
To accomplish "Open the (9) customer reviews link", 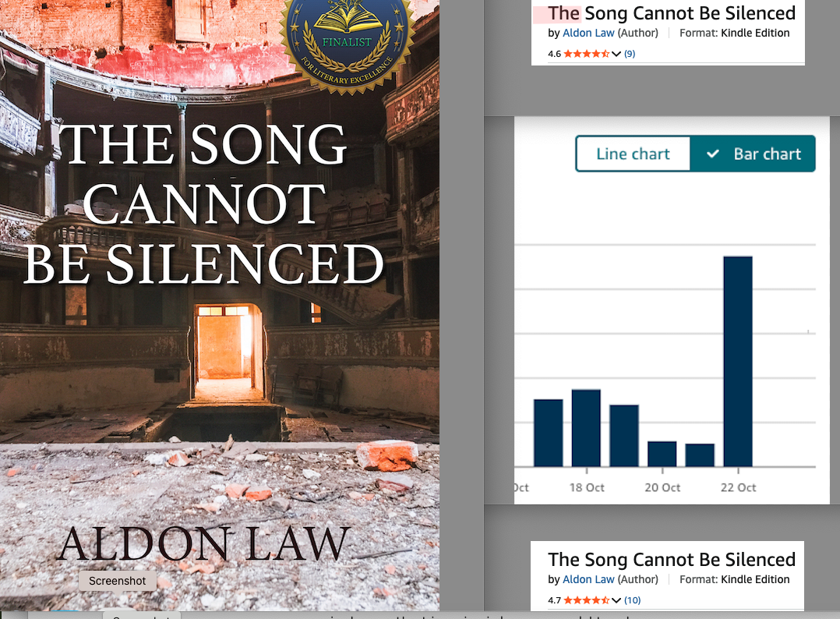I will coord(630,54).
